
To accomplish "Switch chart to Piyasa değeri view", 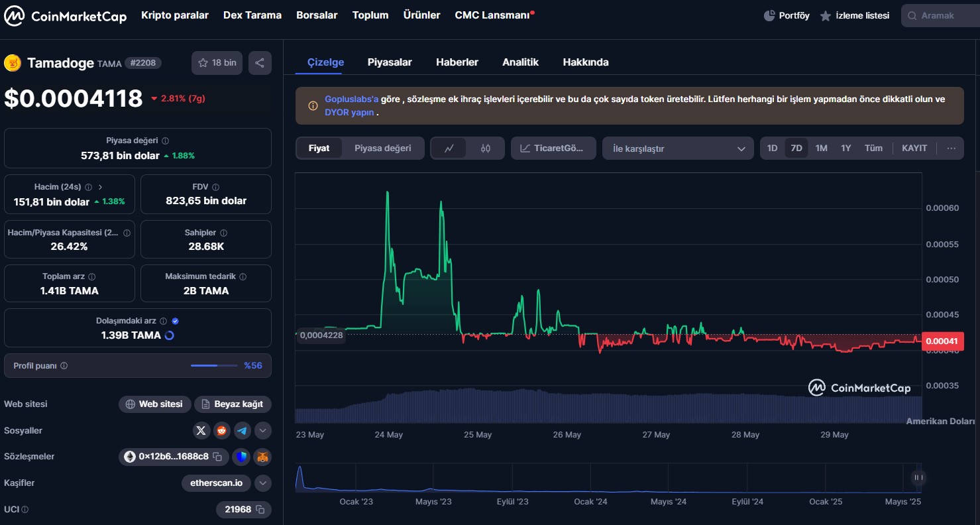I will [x=382, y=148].
